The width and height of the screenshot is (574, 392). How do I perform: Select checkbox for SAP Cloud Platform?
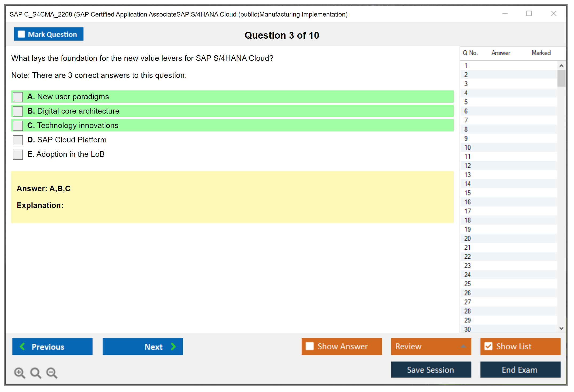point(18,140)
